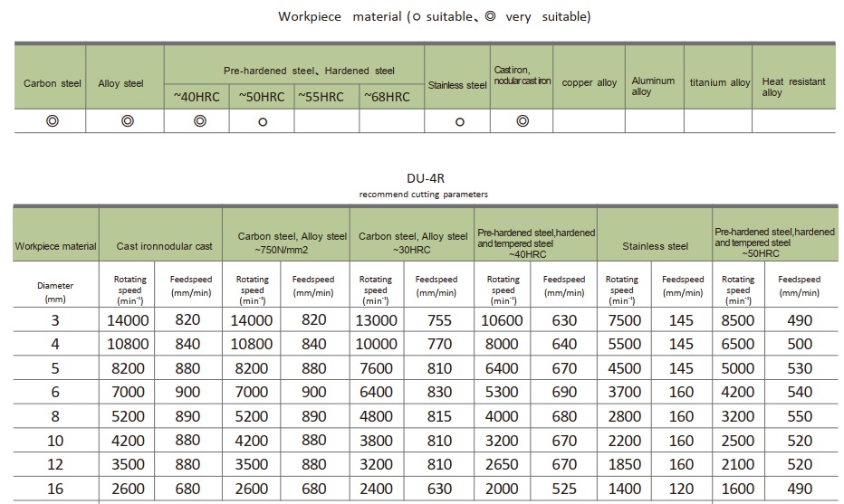Select the '5500' rotating speed value
Image resolution: width=844 pixels, height=504 pixels.
click(x=624, y=344)
